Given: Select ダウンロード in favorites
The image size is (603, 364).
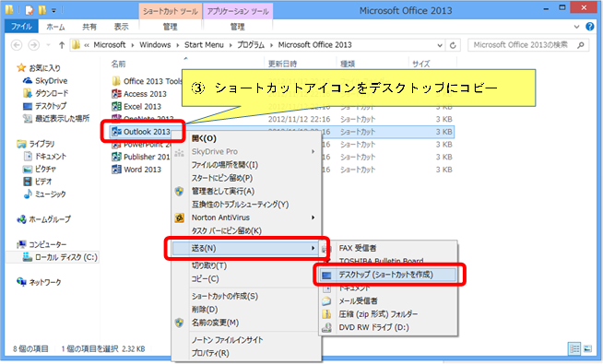Looking at the screenshot, I should pos(52,93).
